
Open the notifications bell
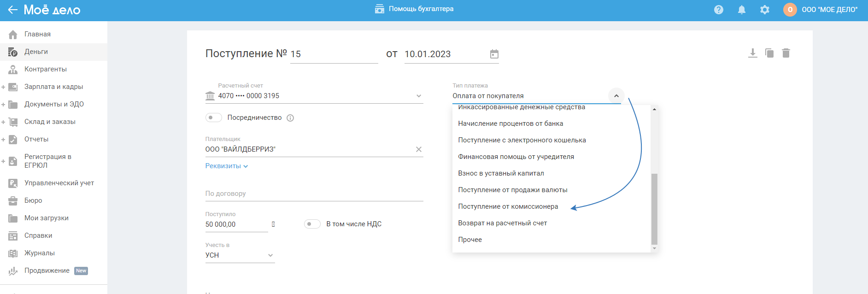point(742,10)
